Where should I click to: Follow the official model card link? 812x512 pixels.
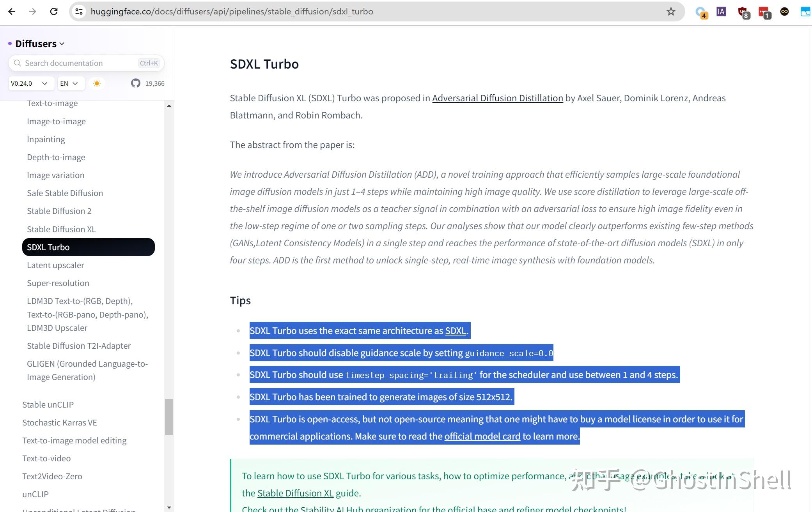point(482,436)
